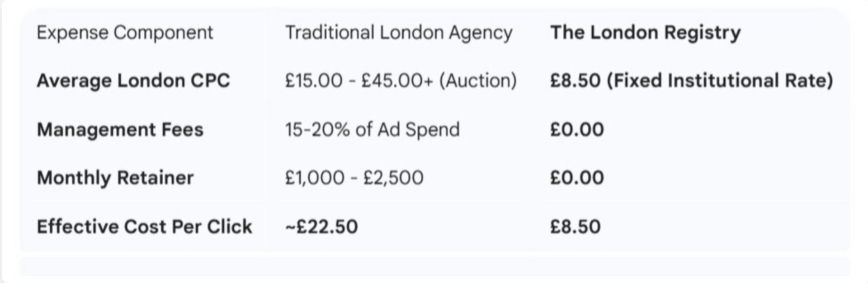Viewport: 868px width, 283px height.
Task: Click the Management Fees row label
Action: coord(120,130)
